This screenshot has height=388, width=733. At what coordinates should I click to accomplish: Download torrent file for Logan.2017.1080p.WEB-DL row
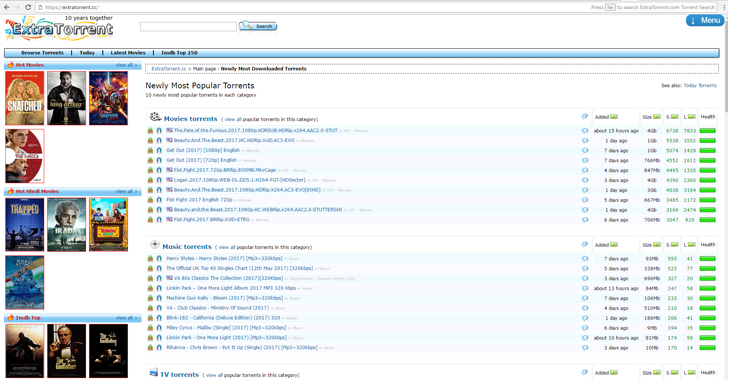(151, 180)
